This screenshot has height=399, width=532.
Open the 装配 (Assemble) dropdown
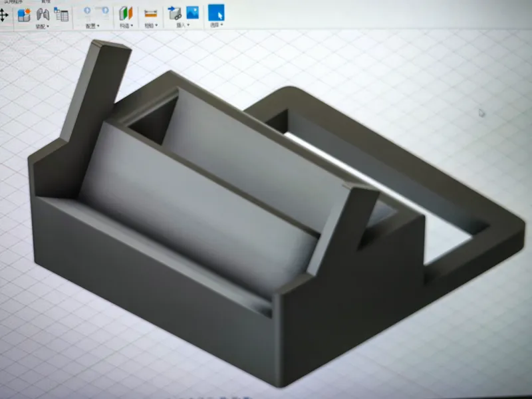[43, 27]
